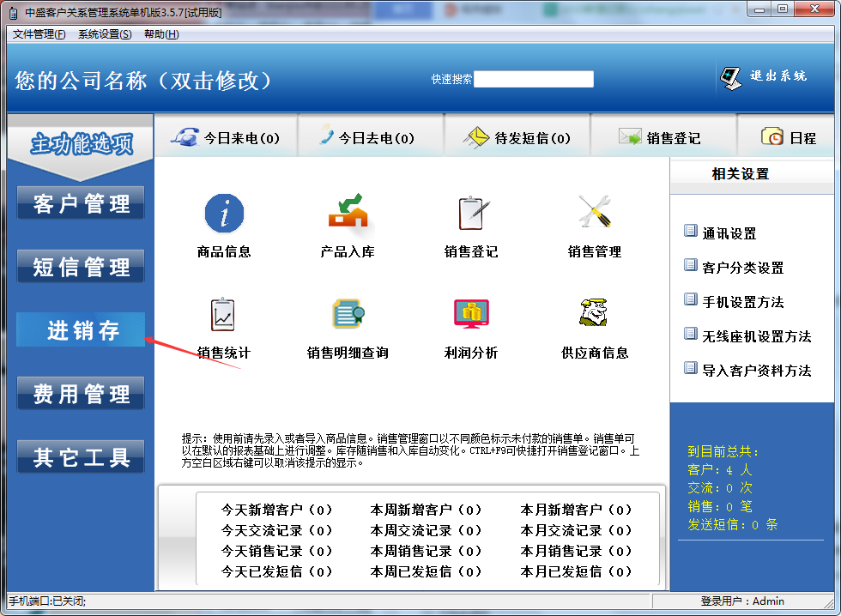Click the document icon beside 无线座机设置方法
The image size is (841, 616).
coord(690,334)
